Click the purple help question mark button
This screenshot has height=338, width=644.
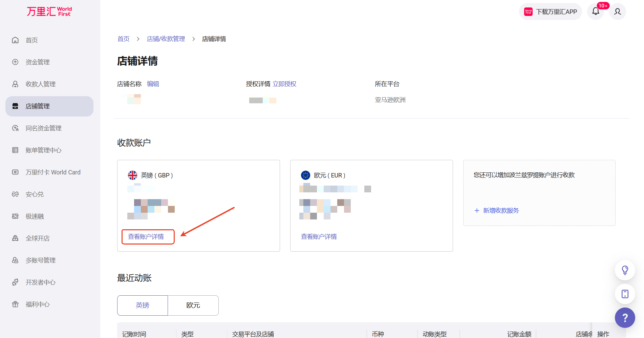[625, 318]
